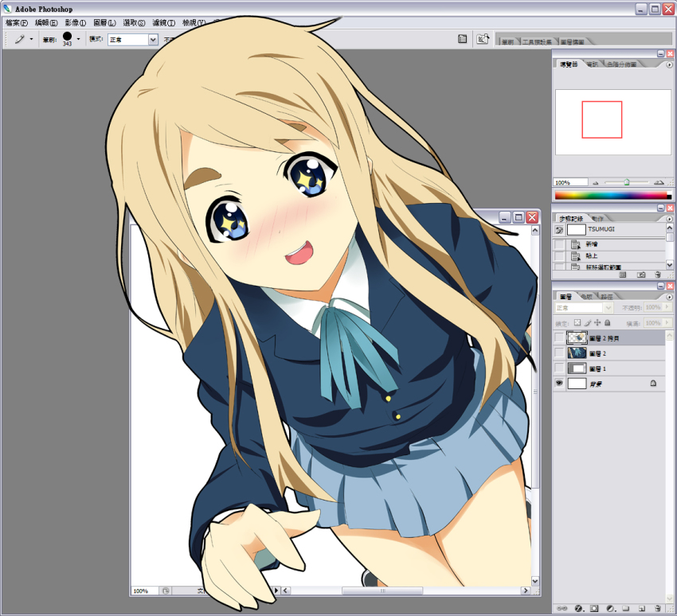
Task: Click the add layer mask icon
Action: (x=594, y=608)
